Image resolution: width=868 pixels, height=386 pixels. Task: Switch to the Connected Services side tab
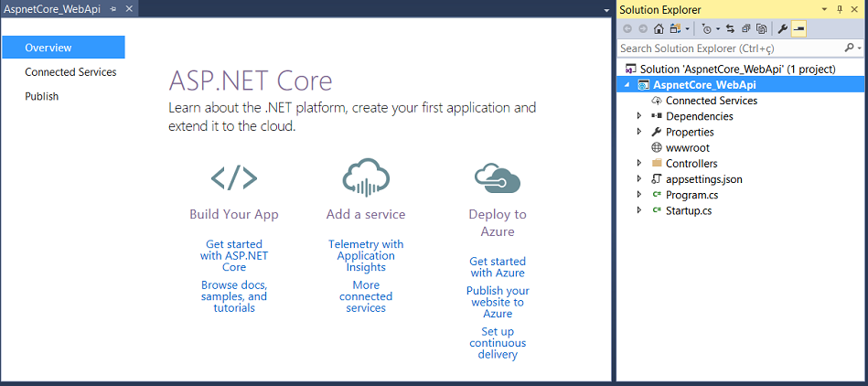(x=70, y=72)
